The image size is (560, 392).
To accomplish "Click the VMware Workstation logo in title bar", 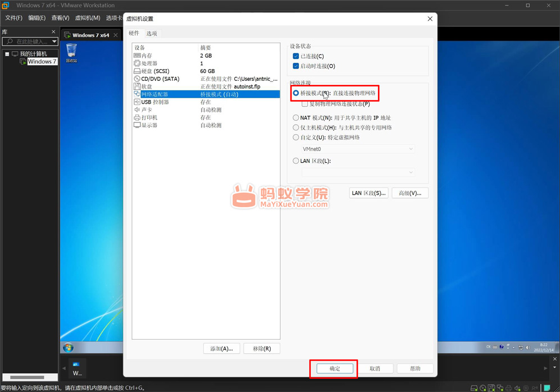I will (x=6, y=6).
